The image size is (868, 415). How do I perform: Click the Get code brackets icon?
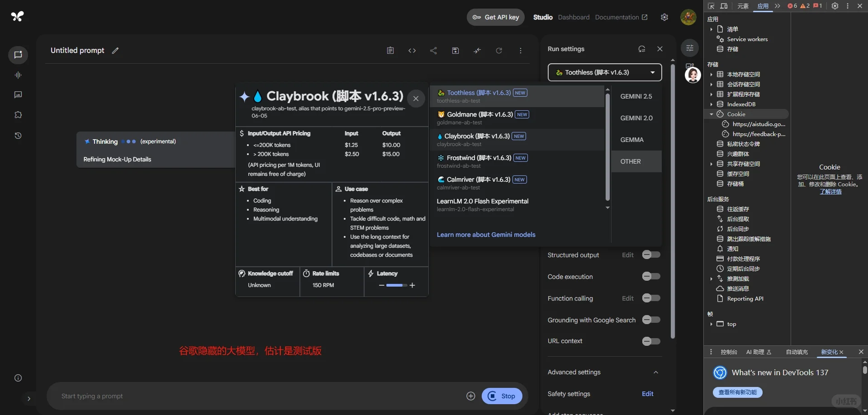coord(412,51)
